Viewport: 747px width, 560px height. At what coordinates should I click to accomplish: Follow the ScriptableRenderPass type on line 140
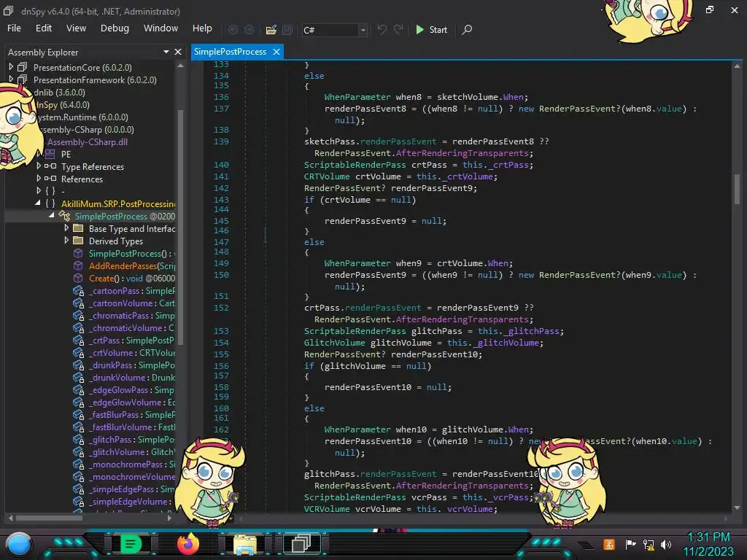(355, 165)
